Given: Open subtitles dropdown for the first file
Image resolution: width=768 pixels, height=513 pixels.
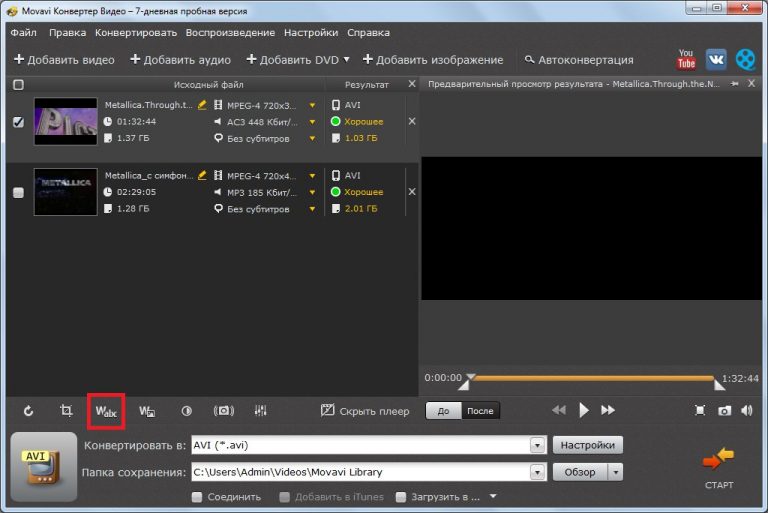Looking at the screenshot, I should pyautogui.click(x=312, y=139).
